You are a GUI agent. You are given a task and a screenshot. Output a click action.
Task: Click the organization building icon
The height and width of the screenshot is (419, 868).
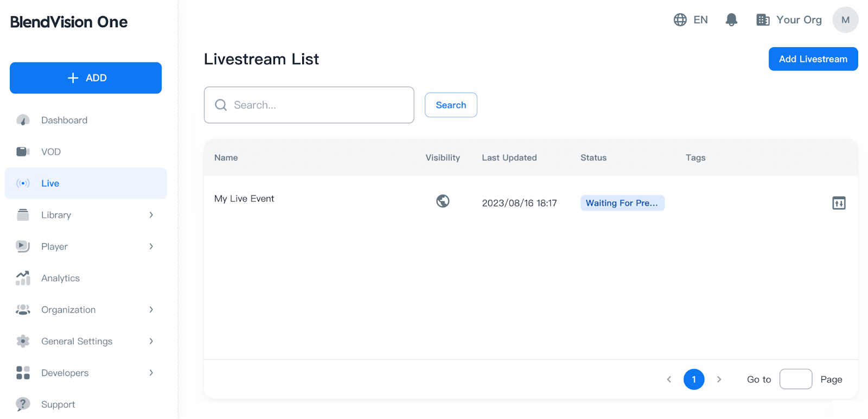[x=763, y=20]
